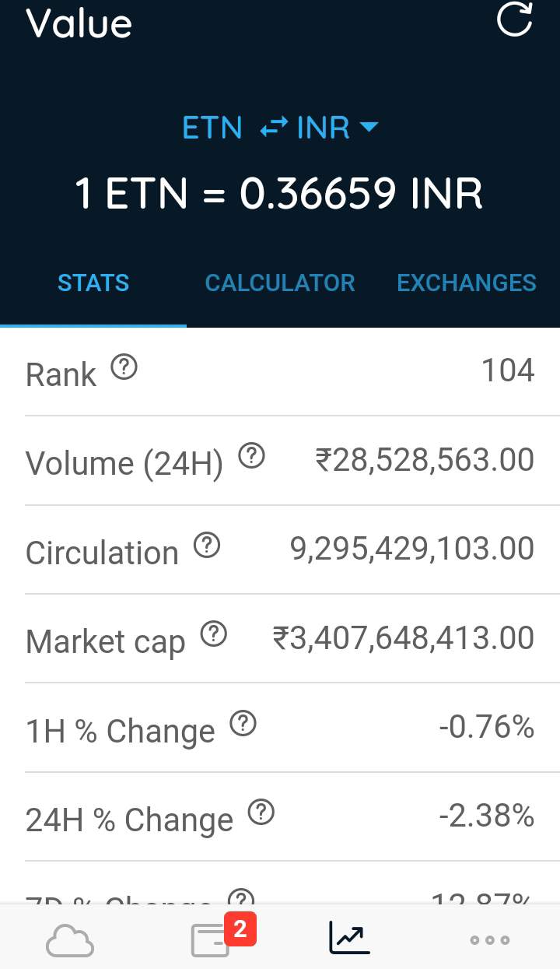This screenshot has width=560, height=969.
Task: Open the cloud mining tab icon
Action: 70,940
